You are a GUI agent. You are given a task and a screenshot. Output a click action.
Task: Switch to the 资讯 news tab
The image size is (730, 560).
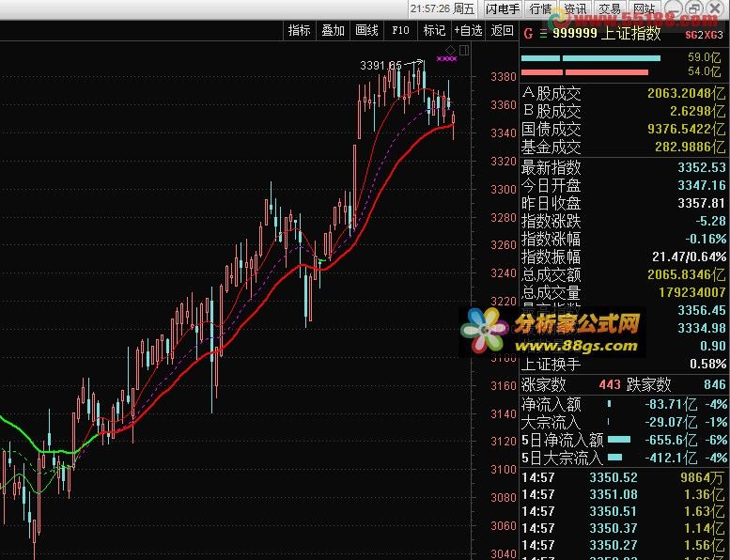[x=575, y=8]
